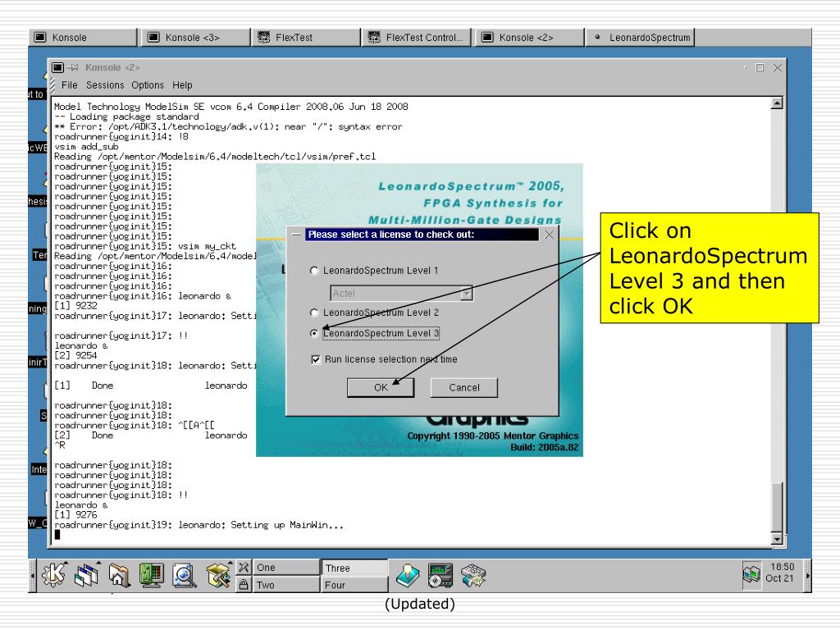Viewport: 840px width, 630px height.
Task: Switch to FlexTest taskbar entry
Action: click(307, 38)
